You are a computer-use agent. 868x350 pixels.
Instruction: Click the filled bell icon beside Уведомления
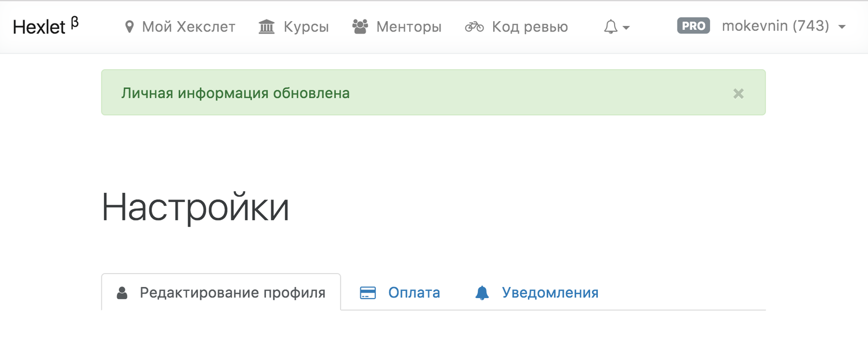(482, 293)
